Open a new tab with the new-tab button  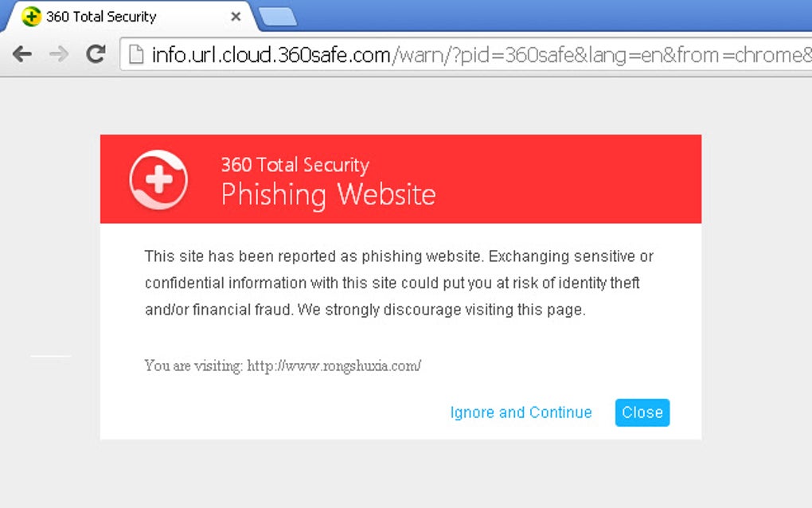(278, 16)
